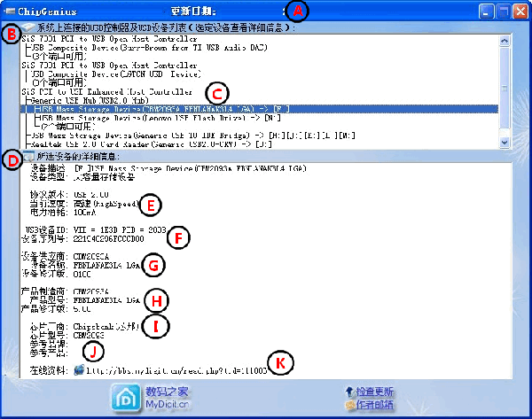Click the USB设备ID VID/PID line
Viewport: 532px width, 419px height.
(96, 229)
